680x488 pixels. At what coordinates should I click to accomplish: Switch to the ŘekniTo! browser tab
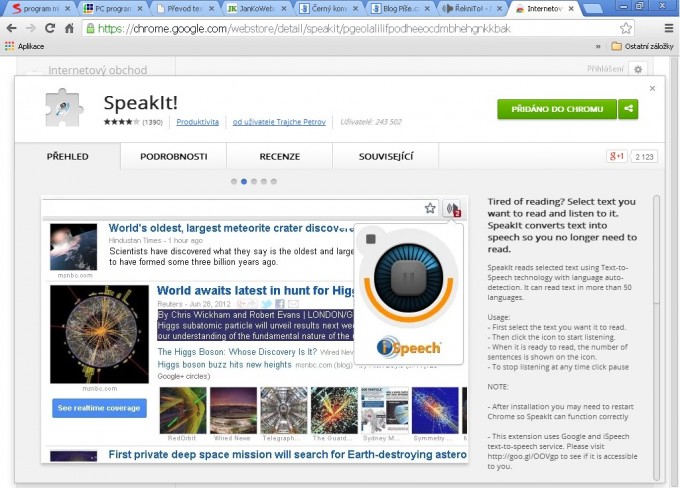(x=473, y=8)
